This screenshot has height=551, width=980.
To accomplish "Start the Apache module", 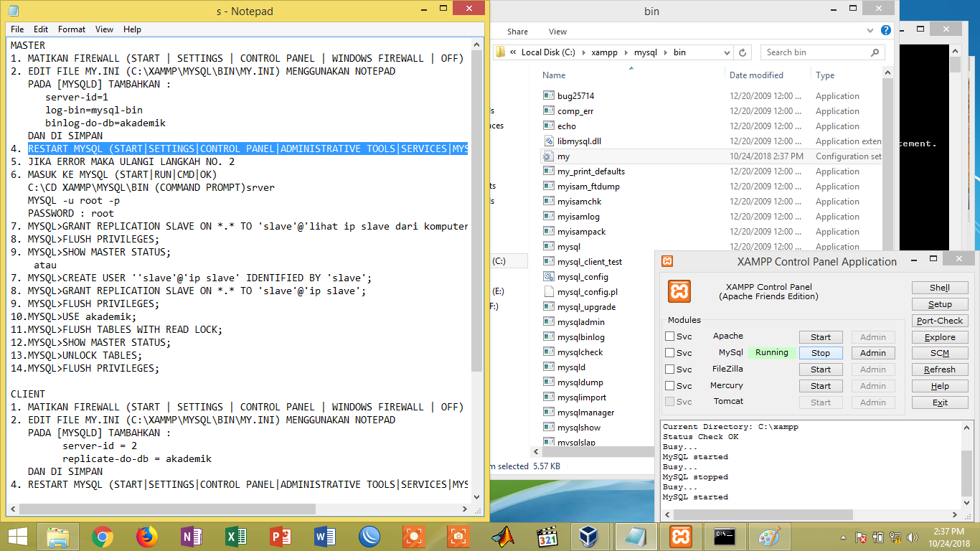I will pos(821,336).
